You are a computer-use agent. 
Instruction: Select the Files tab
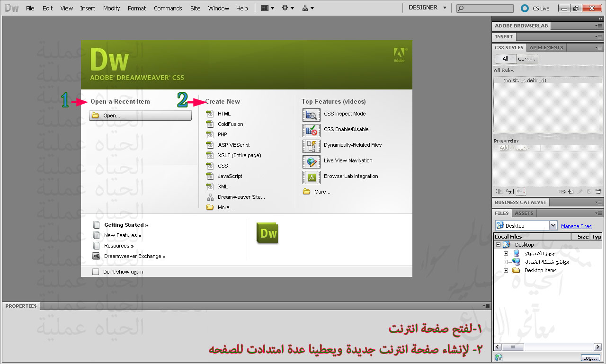[502, 213]
